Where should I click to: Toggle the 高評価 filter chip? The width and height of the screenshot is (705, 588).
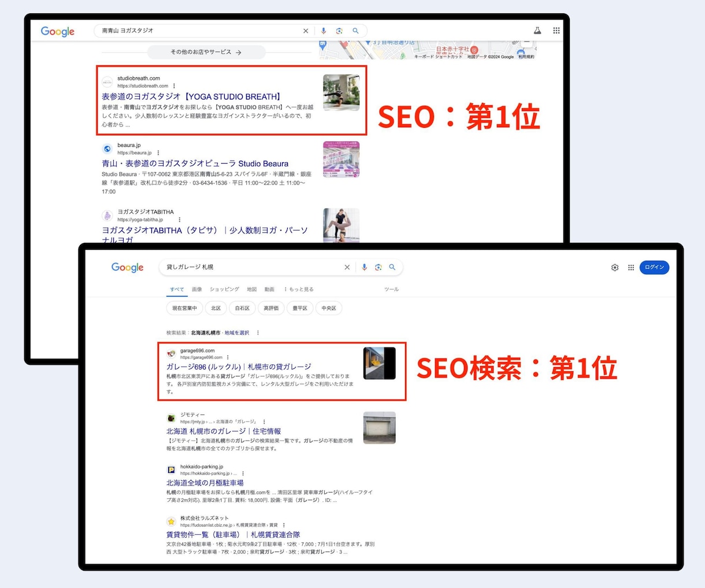[x=271, y=308]
